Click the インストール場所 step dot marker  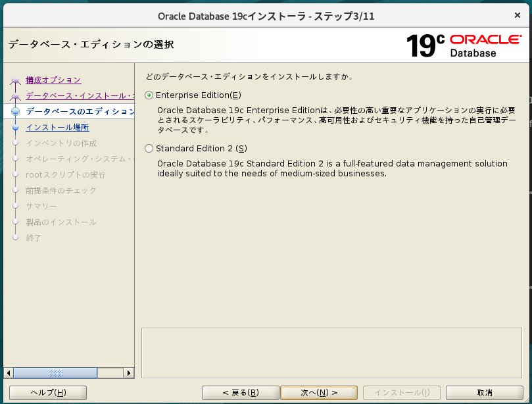[15, 127]
